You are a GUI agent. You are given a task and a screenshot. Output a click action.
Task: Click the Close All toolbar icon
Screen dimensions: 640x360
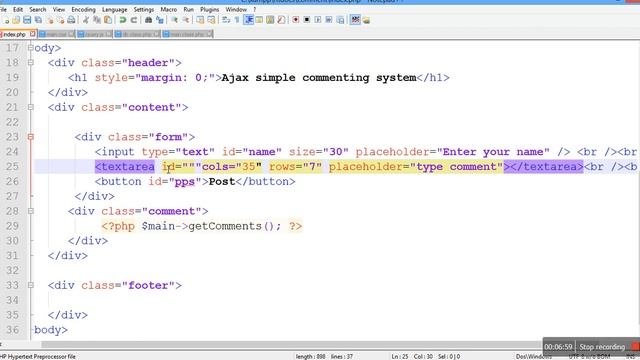click(x=60, y=20)
